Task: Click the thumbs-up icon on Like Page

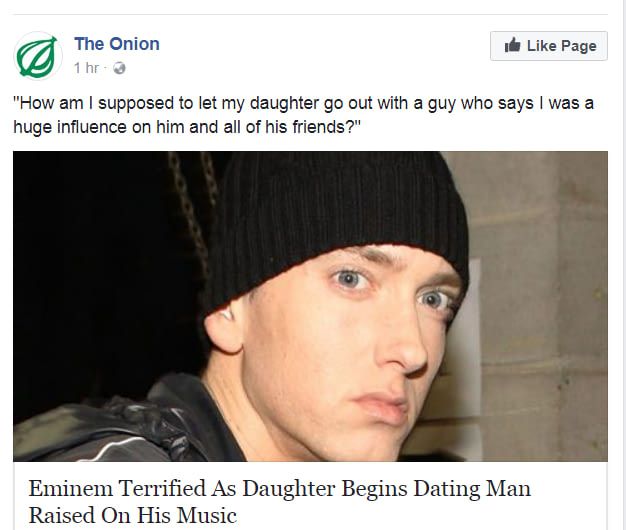Action: click(x=512, y=45)
